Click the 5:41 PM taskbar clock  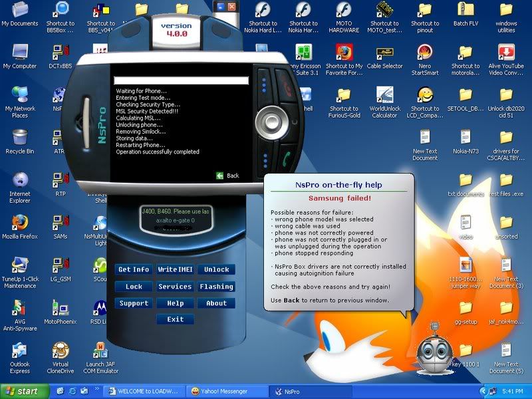pyautogui.click(x=513, y=392)
